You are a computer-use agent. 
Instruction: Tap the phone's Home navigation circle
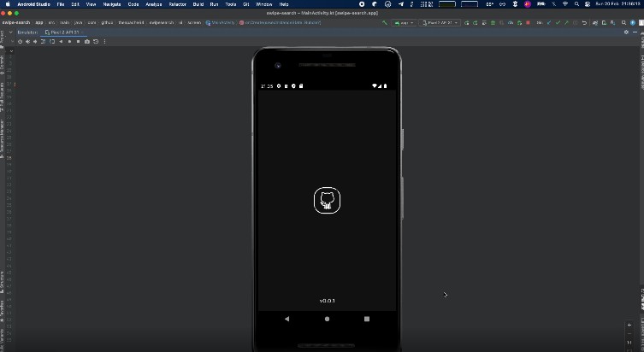(x=327, y=319)
